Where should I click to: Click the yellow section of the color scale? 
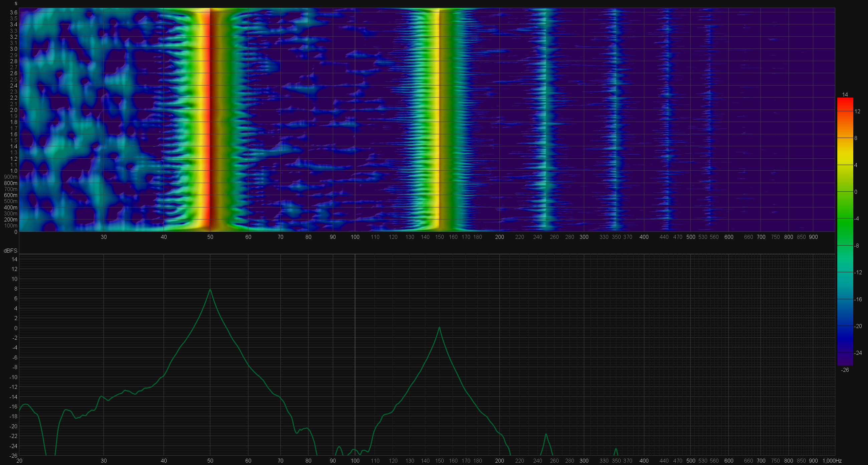[845, 158]
